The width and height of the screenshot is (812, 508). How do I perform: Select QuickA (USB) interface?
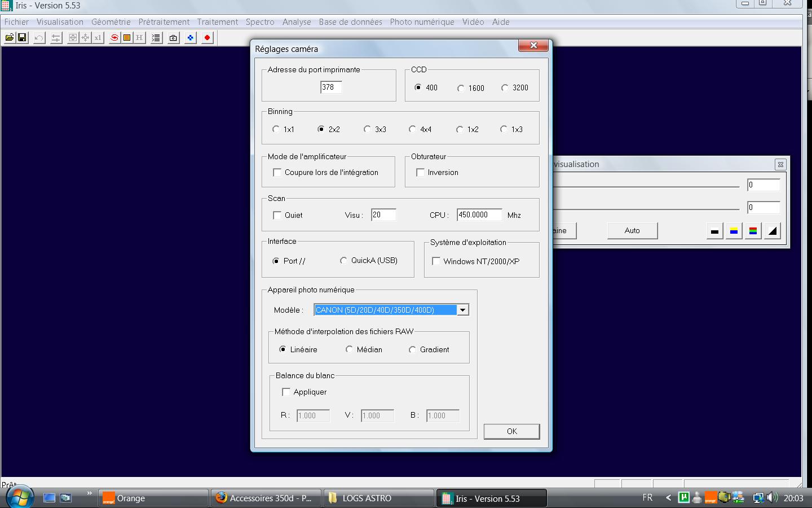tap(343, 260)
